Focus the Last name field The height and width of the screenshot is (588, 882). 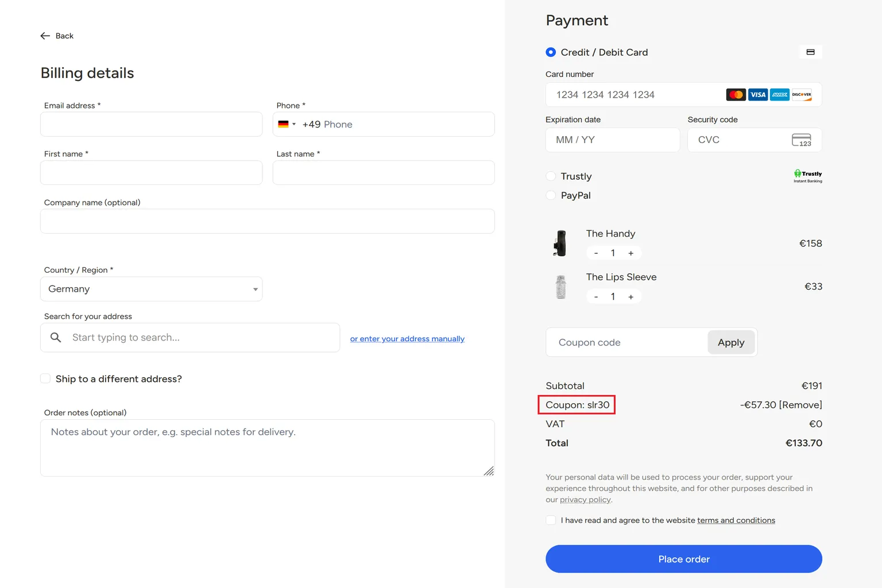(x=384, y=172)
